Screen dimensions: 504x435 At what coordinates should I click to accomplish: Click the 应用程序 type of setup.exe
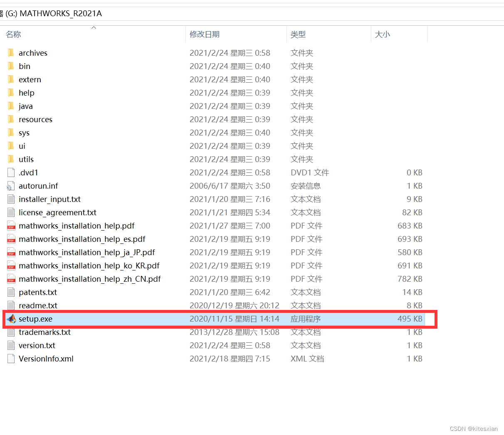click(x=306, y=319)
